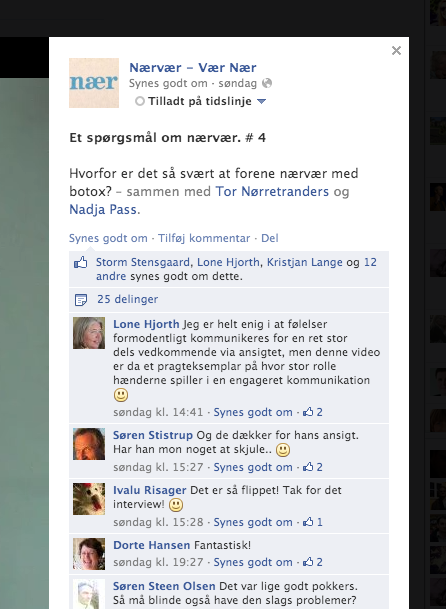
Task: Like the post via Synes godt om
Action: click(x=108, y=238)
